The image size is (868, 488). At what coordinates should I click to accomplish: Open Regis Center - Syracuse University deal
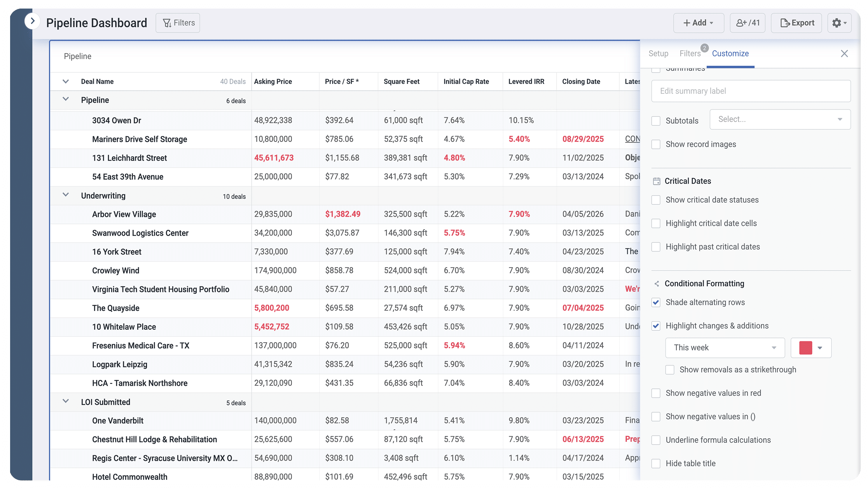click(165, 458)
